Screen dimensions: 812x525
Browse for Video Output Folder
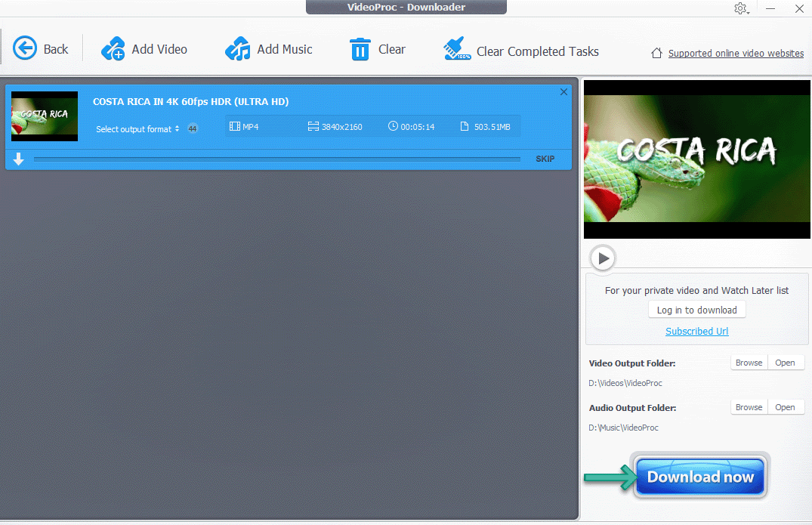click(x=749, y=363)
